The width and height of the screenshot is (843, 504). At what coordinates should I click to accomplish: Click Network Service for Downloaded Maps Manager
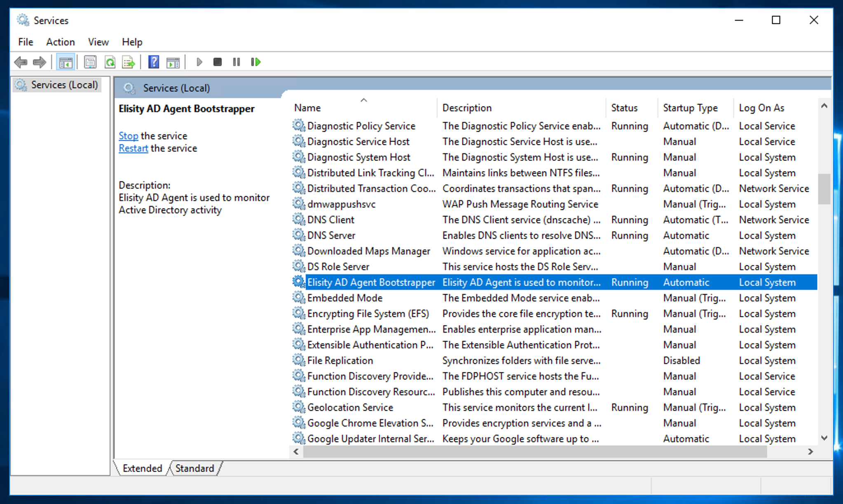pos(774,251)
